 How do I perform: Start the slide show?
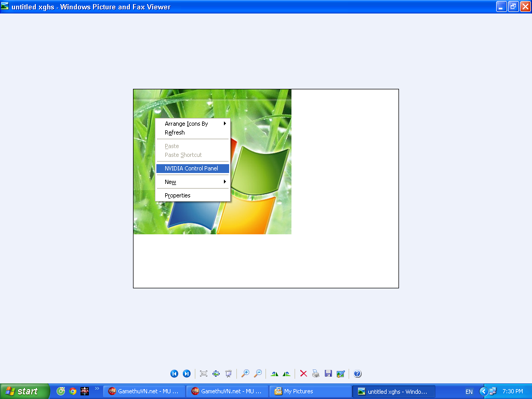coord(228,374)
